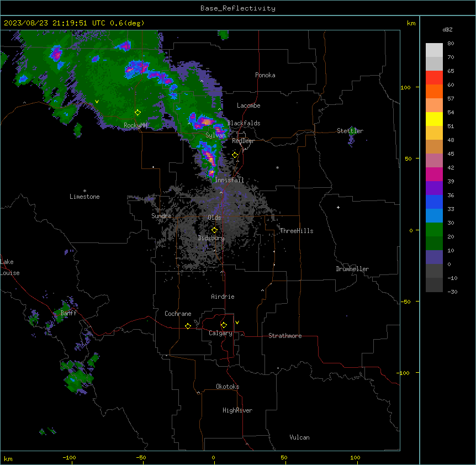Click the dark green 10-20 dBZ swatch
This screenshot has height=465, width=476.
tap(434, 244)
